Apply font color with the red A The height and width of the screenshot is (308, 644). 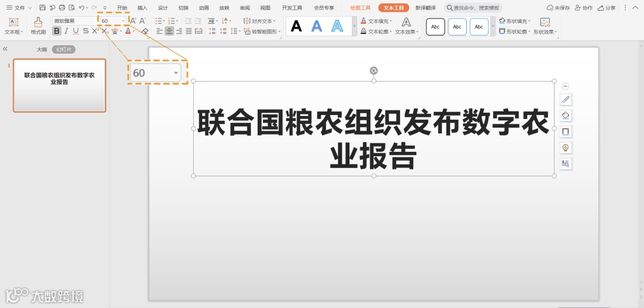point(128,31)
